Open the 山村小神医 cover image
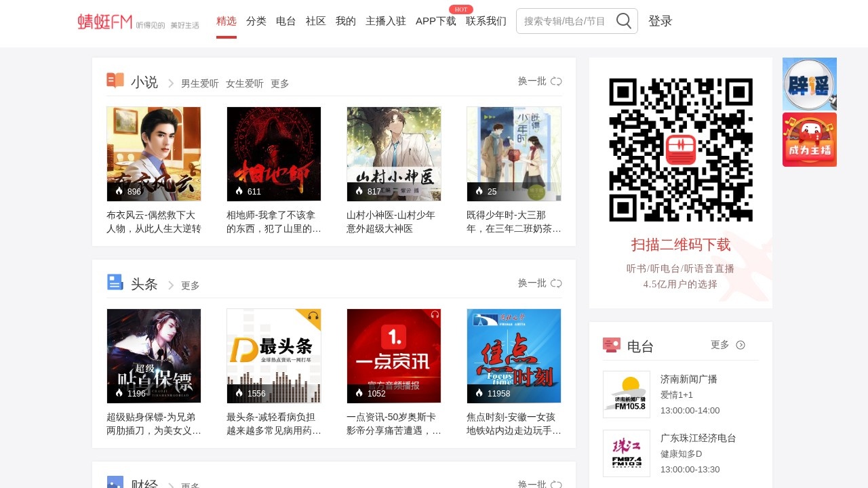This screenshot has width=868, height=488. [x=393, y=154]
